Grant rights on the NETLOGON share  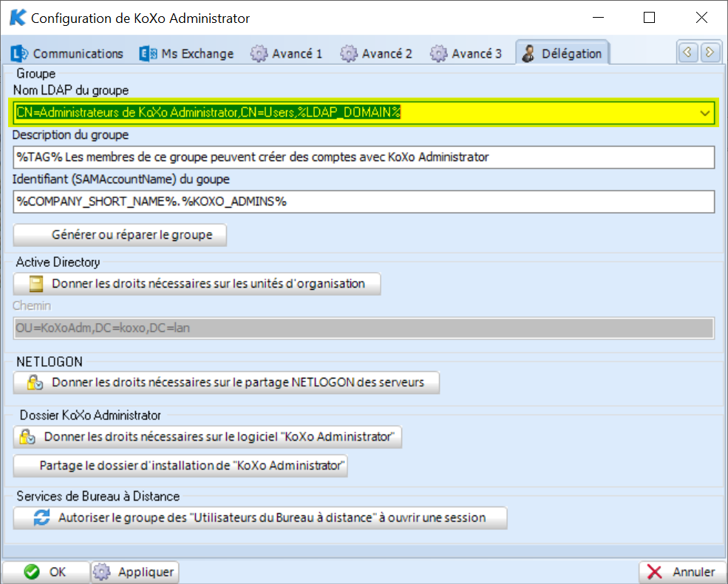tap(226, 382)
